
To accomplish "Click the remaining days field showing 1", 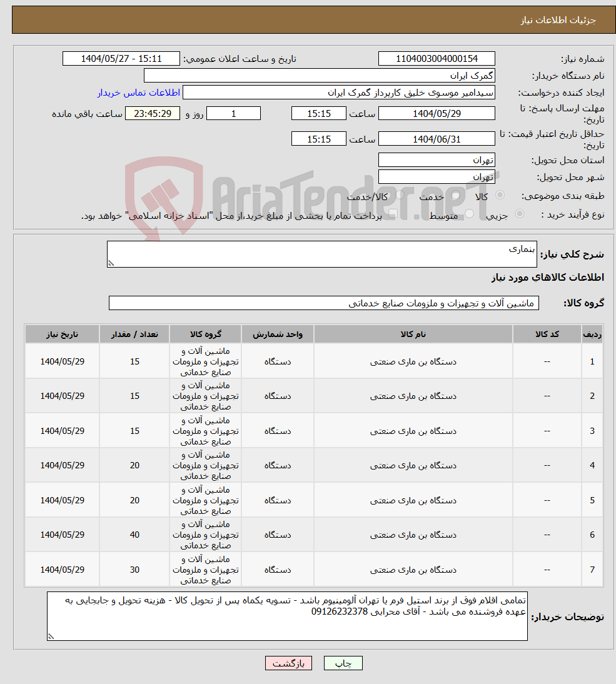I will (233, 113).
